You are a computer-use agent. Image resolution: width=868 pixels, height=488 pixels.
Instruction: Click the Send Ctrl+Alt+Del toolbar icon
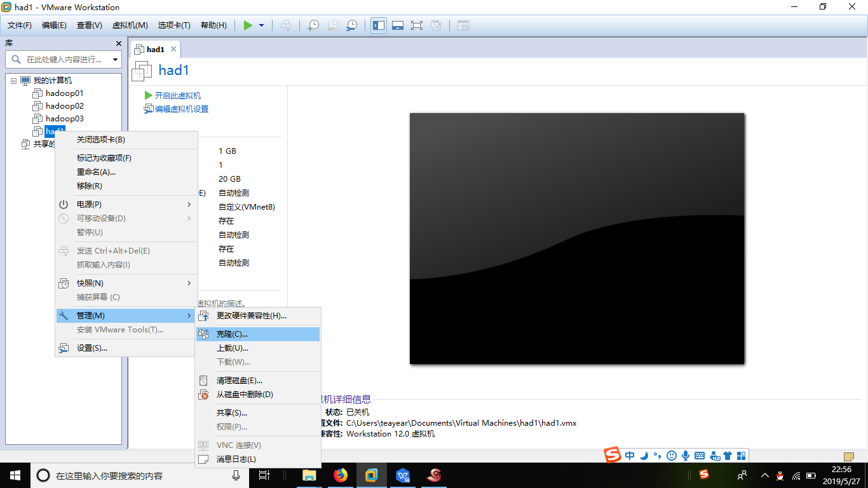[287, 25]
